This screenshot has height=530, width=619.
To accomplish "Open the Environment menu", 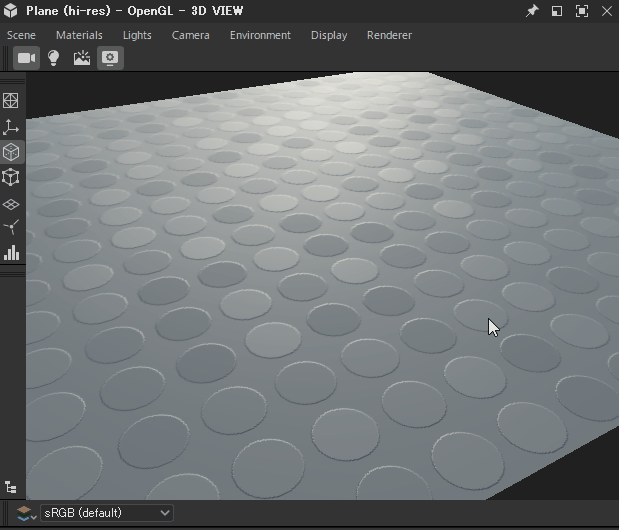I will 260,35.
